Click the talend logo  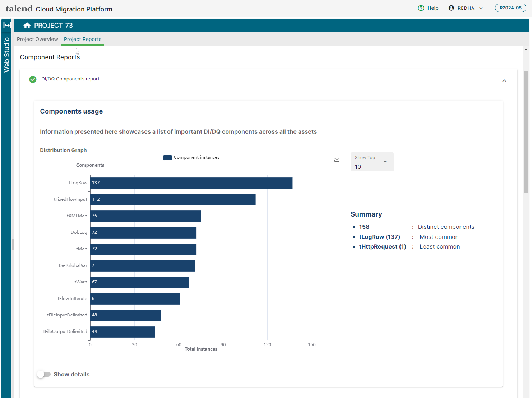pyautogui.click(x=19, y=8)
